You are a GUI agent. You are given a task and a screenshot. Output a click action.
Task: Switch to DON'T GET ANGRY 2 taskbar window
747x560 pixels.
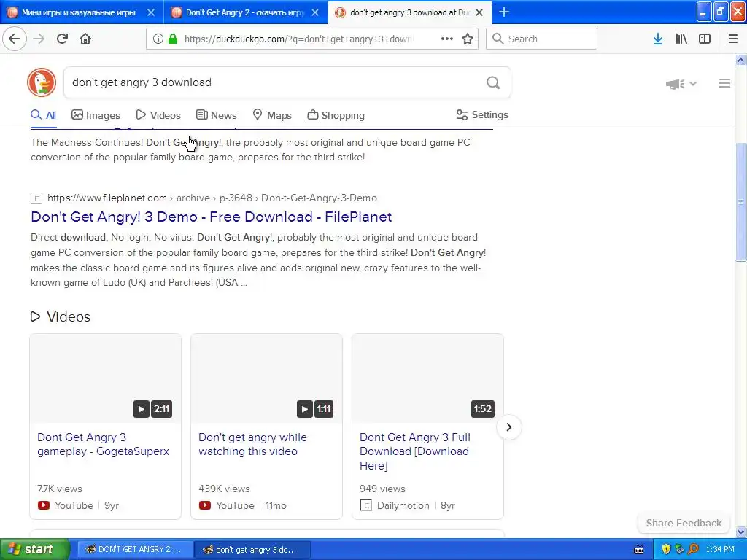135,550
